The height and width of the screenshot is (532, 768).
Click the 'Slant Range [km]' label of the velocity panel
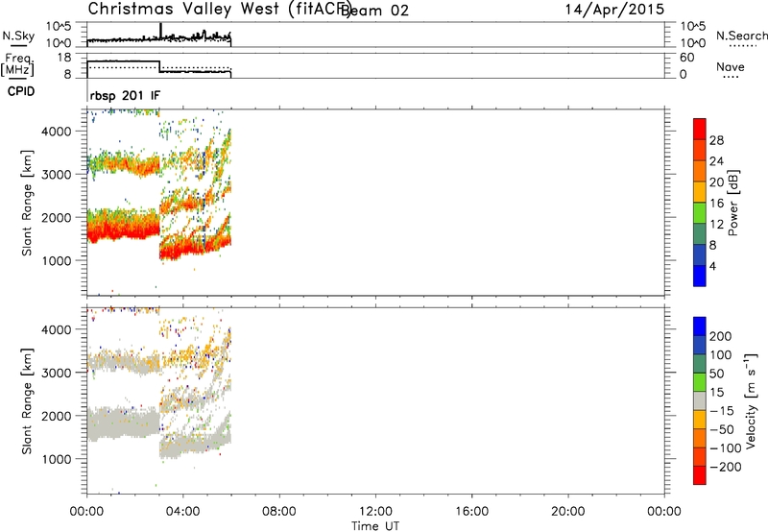(x=27, y=400)
